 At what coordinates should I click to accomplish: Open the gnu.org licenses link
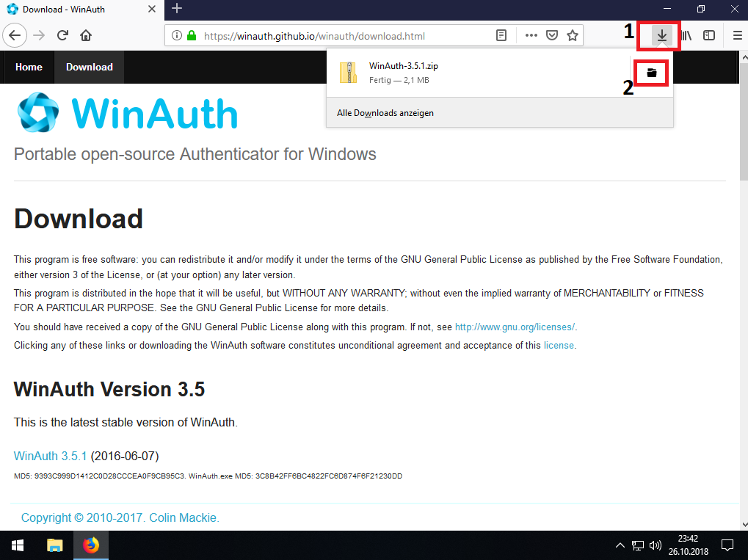coord(515,327)
